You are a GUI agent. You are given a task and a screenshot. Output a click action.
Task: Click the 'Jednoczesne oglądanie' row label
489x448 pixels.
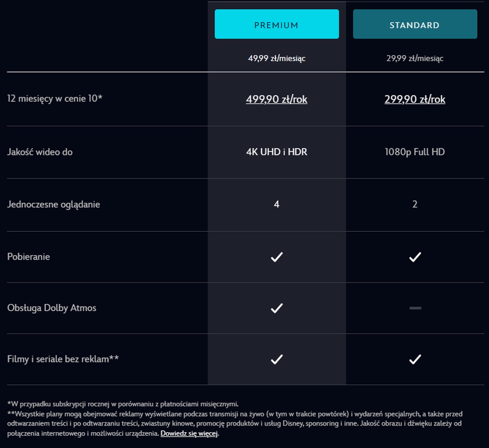[53, 204]
